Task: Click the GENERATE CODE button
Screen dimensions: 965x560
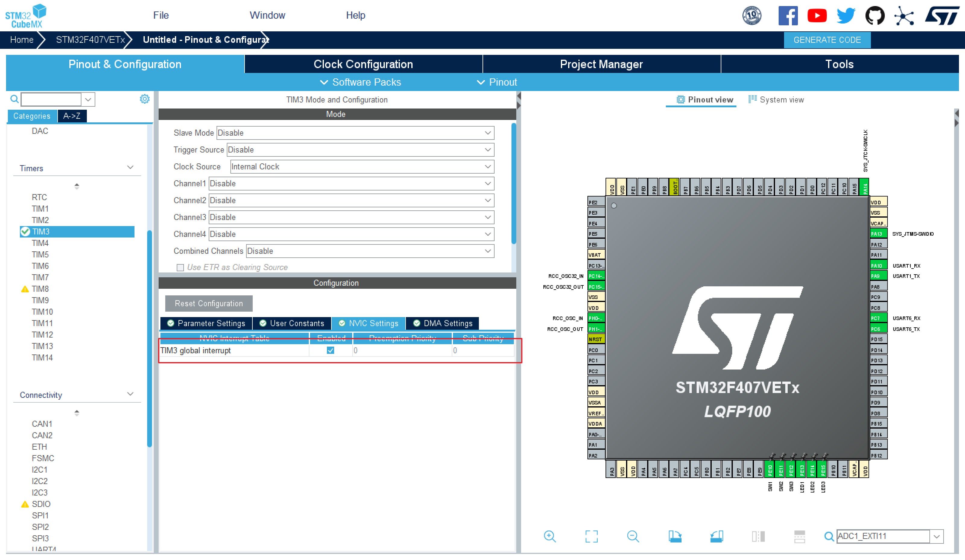Action: pos(827,40)
